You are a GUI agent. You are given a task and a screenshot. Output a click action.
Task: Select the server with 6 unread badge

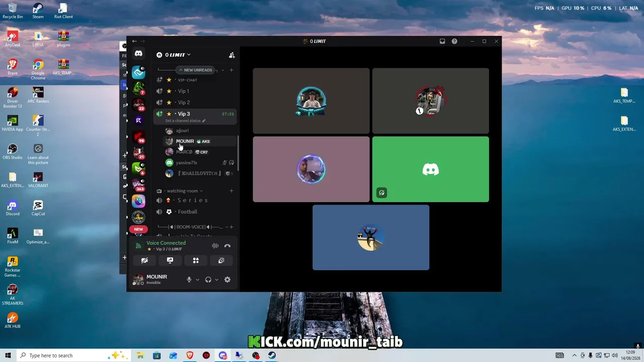click(x=138, y=169)
